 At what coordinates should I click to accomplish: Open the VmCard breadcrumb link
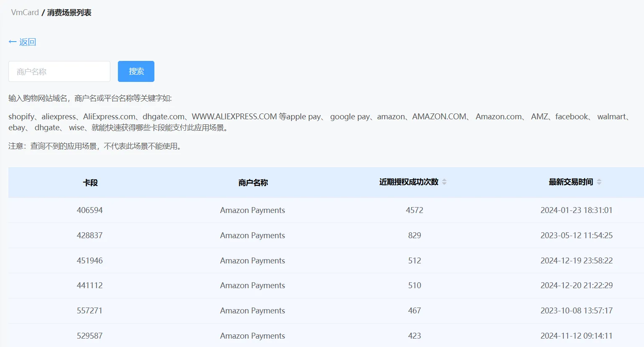point(25,13)
